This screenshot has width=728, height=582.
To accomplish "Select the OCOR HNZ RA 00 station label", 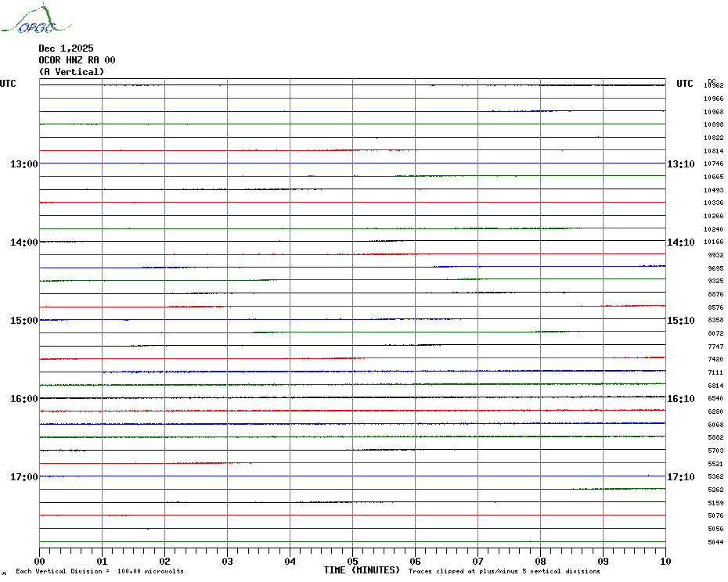I will pyautogui.click(x=77, y=60).
